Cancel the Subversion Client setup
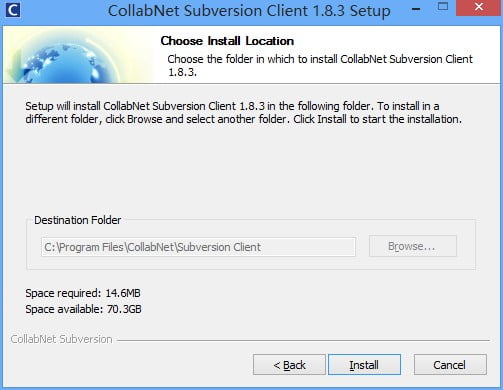The width and height of the screenshot is (503, 390). [450, 365]
